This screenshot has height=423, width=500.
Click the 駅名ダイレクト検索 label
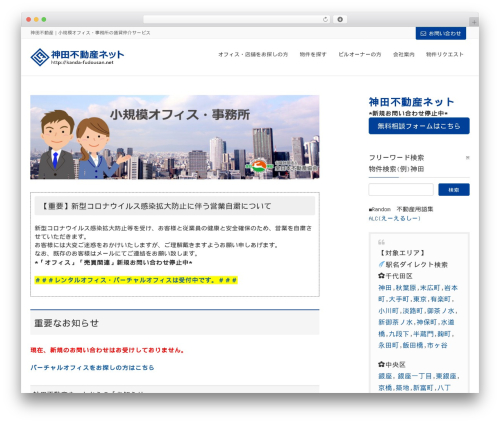(x=417, y=265)
